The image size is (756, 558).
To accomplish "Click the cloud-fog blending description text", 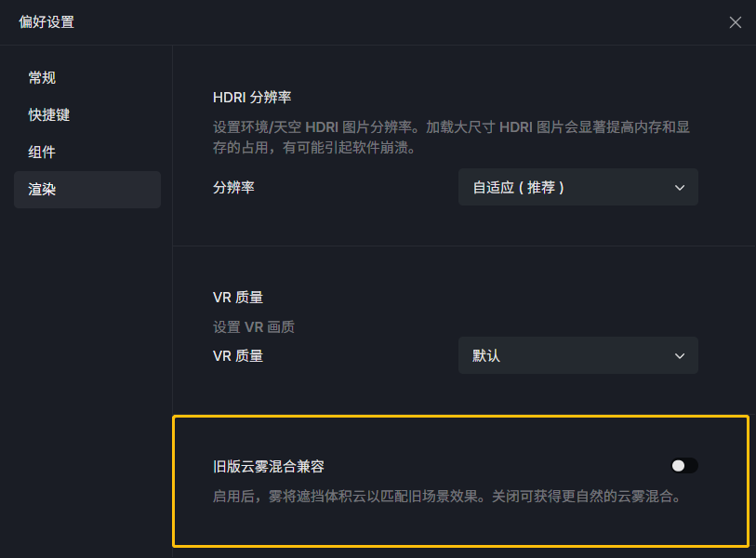I will (x=447, y=497).
